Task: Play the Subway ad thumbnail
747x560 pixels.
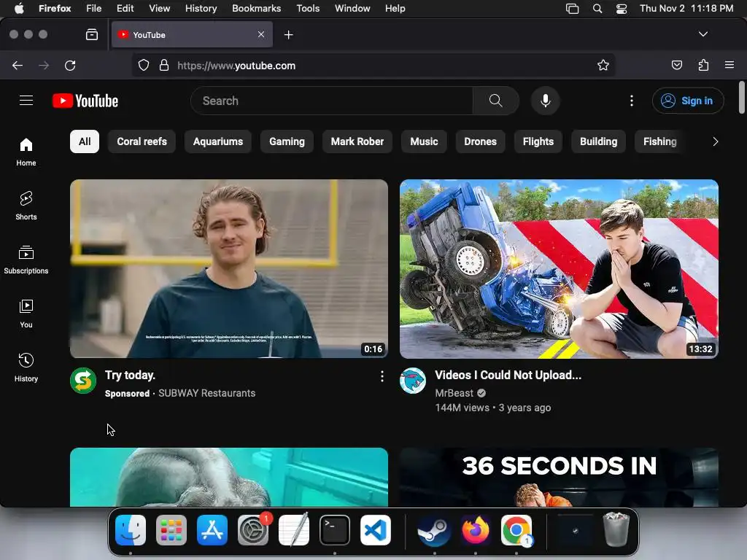Action: pyautogui.click(x=228, y=268)
